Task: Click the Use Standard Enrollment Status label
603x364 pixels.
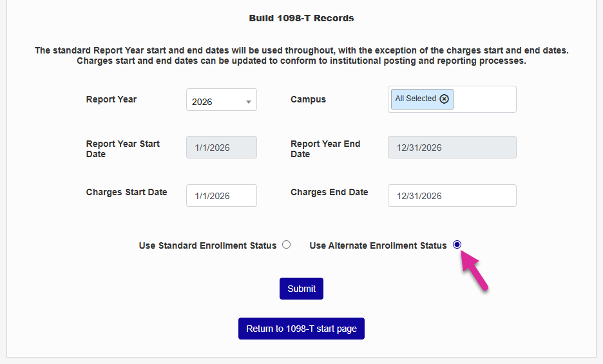Action: [x=207, y=245]
